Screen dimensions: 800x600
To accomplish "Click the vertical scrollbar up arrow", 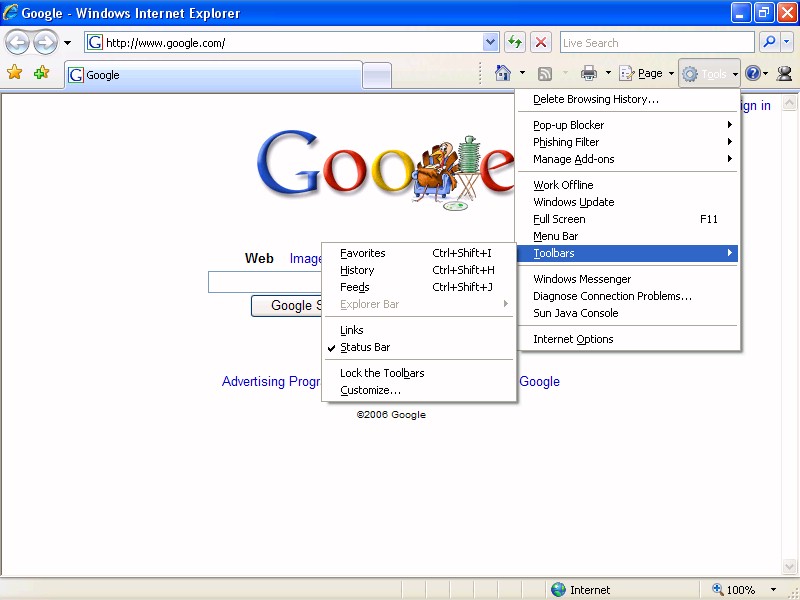I will (x=789, y=103).
